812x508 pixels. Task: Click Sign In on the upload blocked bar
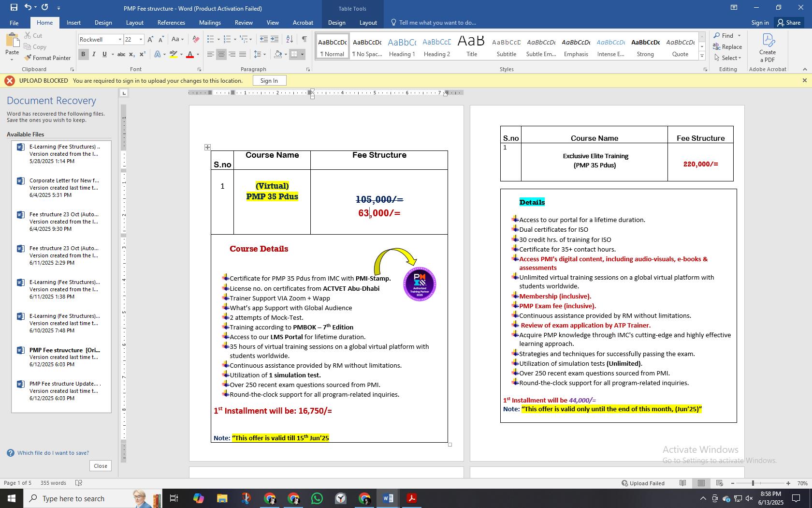click(269, 81)
